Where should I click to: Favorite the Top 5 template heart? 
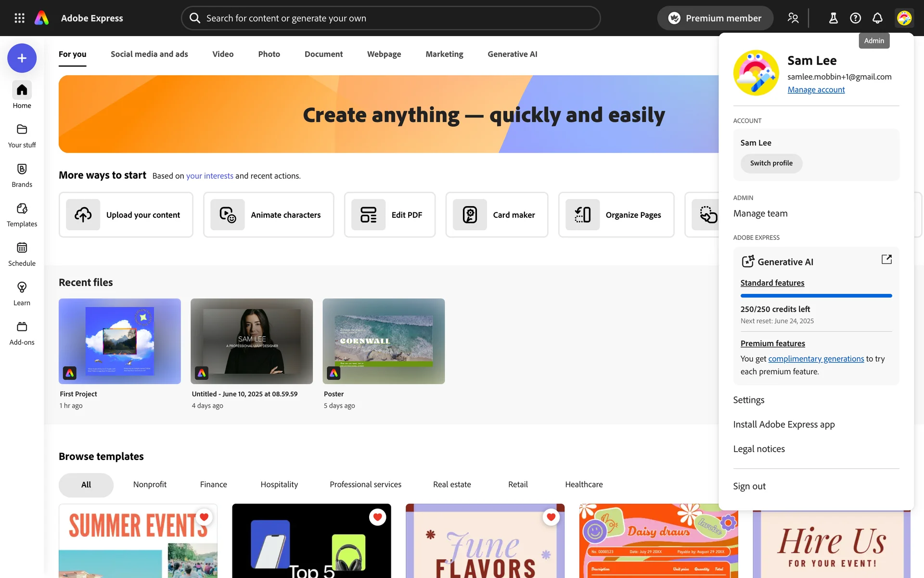[x=377, y=517]
